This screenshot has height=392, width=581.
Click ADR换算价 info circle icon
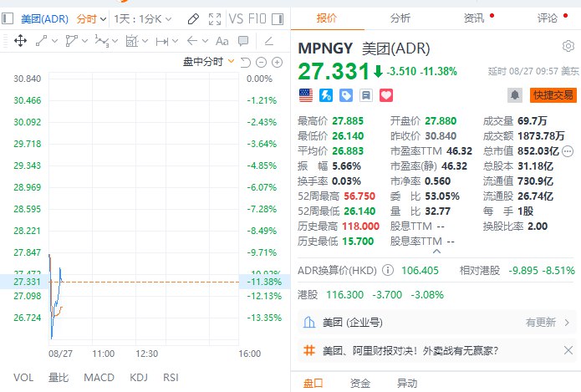pyautogui.click(x=388, y=270)
